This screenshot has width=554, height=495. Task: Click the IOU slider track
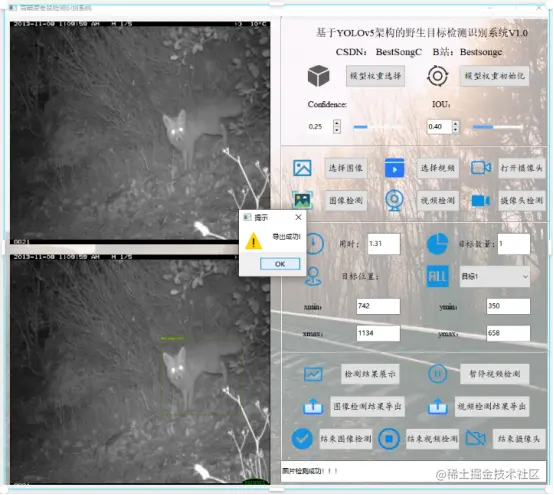tap(497, 126)
